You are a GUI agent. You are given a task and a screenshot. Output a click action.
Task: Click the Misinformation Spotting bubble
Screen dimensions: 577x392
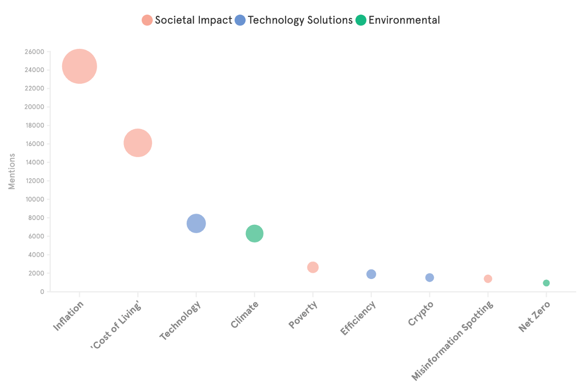pos(488,279)
